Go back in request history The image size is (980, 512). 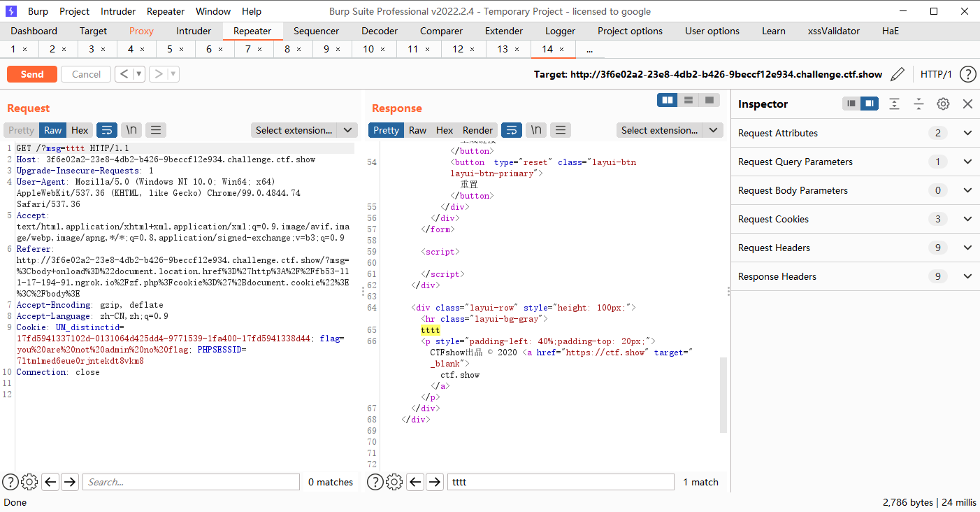click(x=124, y=74)
